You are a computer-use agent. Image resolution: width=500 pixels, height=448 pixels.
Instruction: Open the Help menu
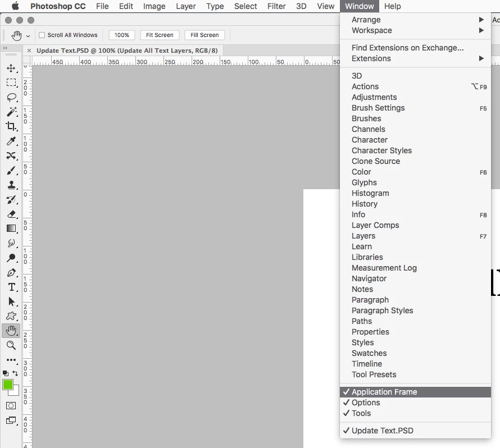(x=393, y=6)
